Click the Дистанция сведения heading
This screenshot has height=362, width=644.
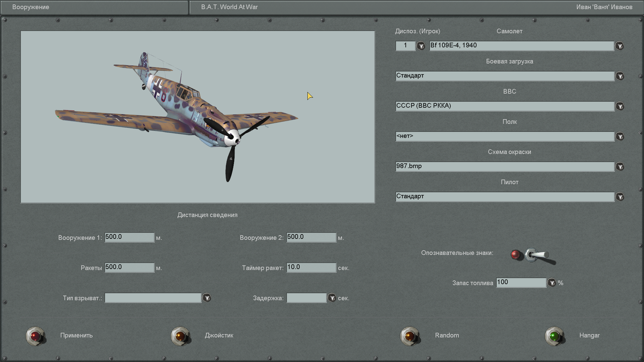207,215
